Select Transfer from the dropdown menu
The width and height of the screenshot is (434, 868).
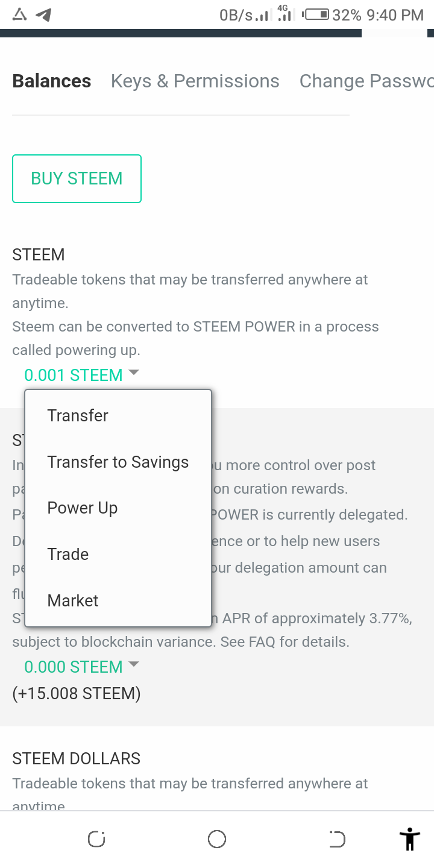point(78,415)
